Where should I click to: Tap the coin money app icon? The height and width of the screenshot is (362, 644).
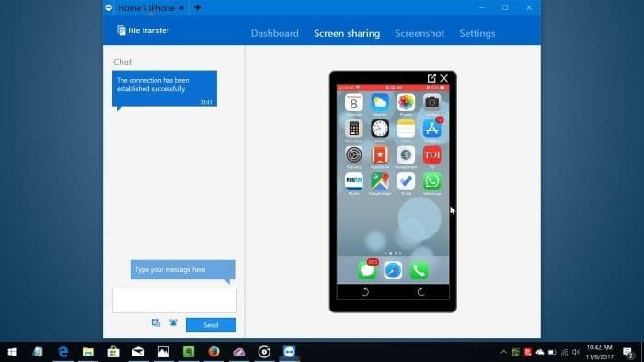pos(406,155)
